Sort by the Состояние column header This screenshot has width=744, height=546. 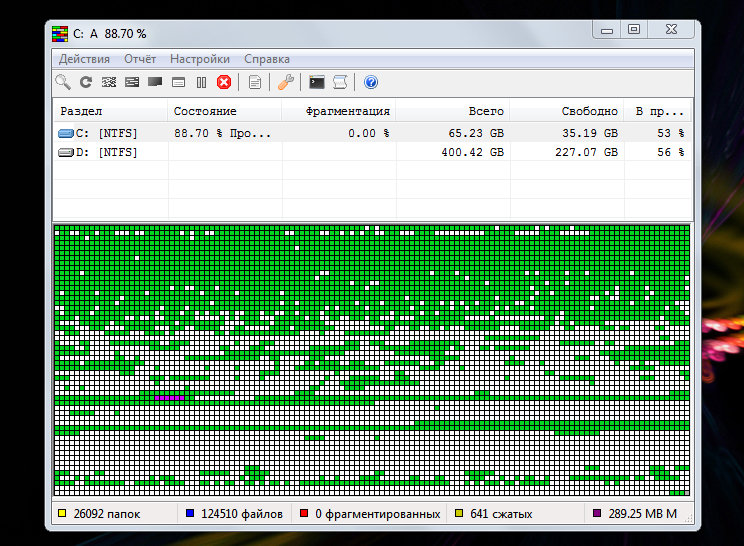(224, 111)
